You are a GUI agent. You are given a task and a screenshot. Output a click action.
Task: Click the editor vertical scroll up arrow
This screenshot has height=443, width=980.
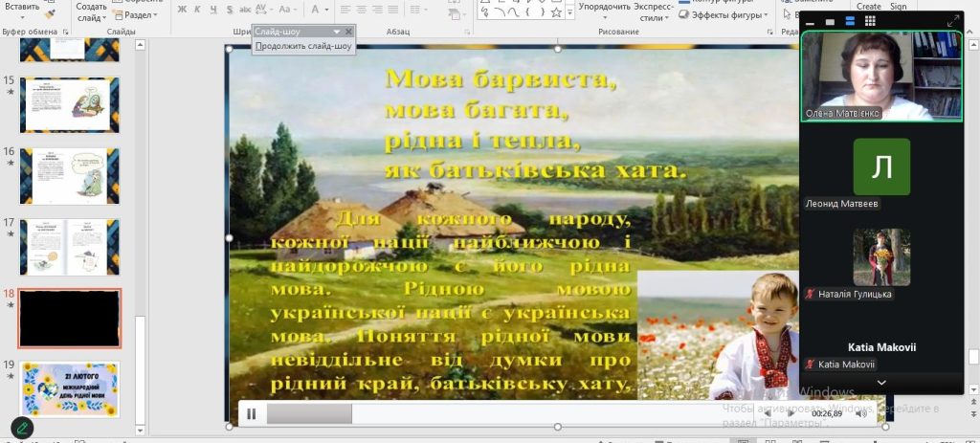[x=973, y=44]
